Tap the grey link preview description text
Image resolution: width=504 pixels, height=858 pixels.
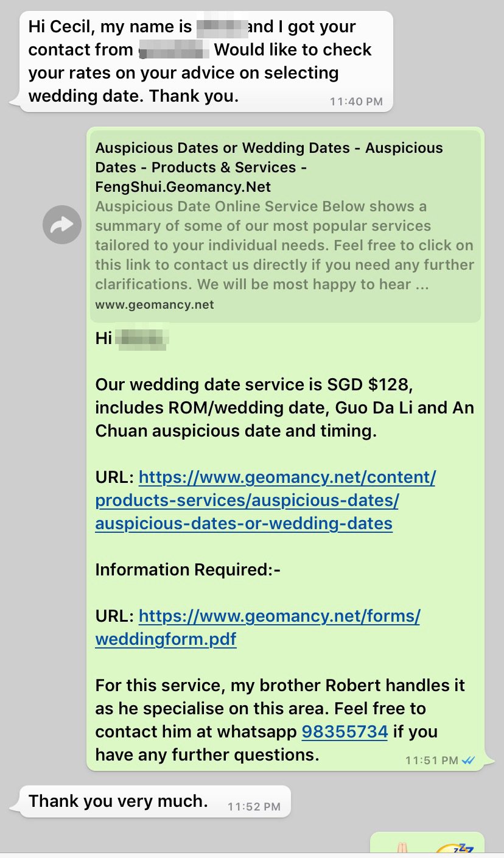284,245
